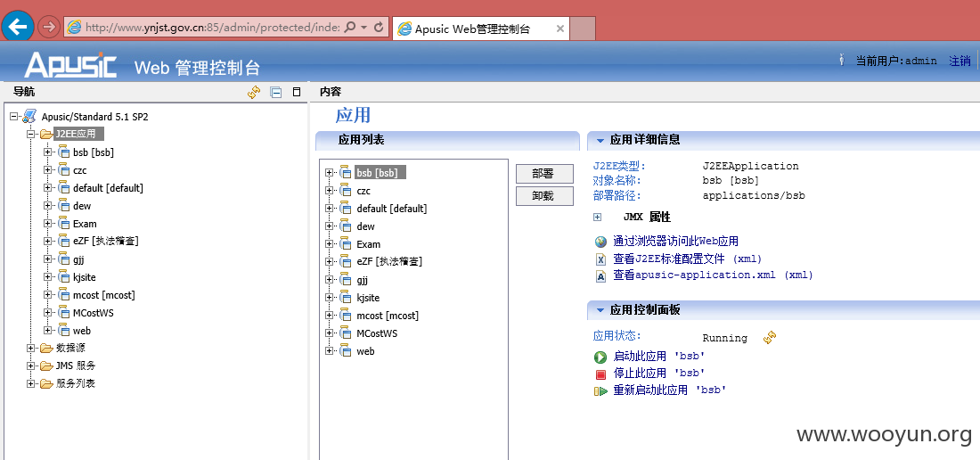Click dew application icon in navigation tree
Screen dimensions: 980x460
tap(64, 205)
